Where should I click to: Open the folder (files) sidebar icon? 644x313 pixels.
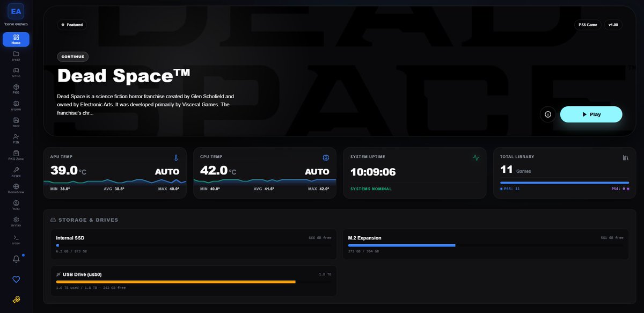click(x=16, y=54)
